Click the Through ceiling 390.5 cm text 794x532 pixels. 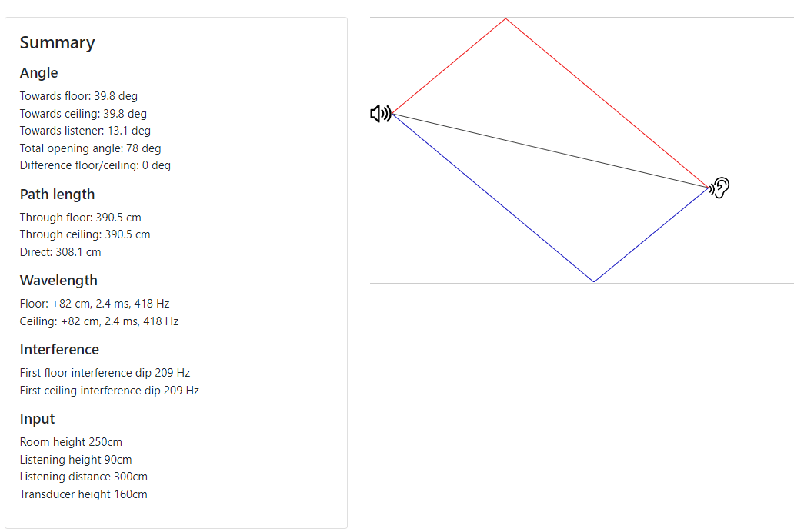point(85,235)
